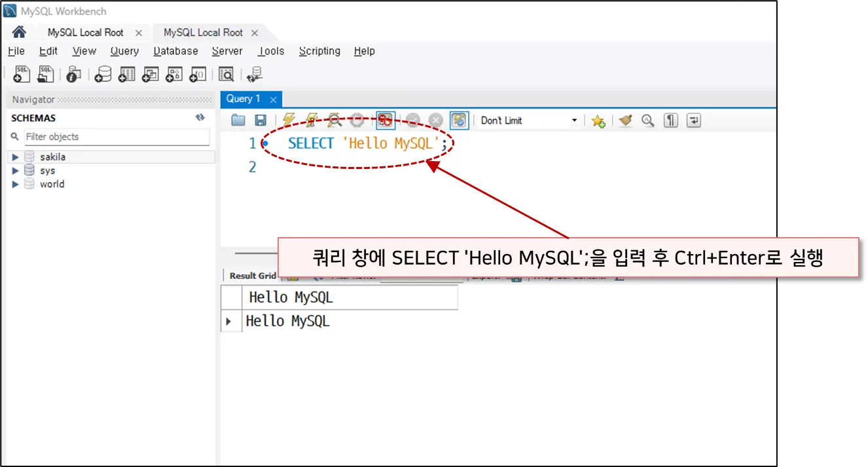868x467 pixels.
Task: Reconnect to DBMS icon
Action: point(255,75)
